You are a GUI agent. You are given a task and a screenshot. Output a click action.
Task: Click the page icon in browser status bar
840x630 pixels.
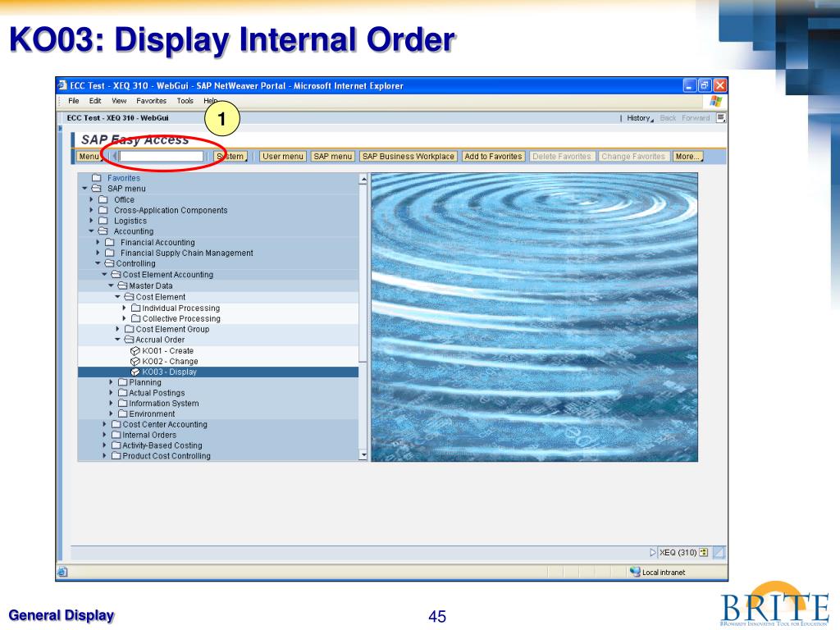[x=62, y=572]
